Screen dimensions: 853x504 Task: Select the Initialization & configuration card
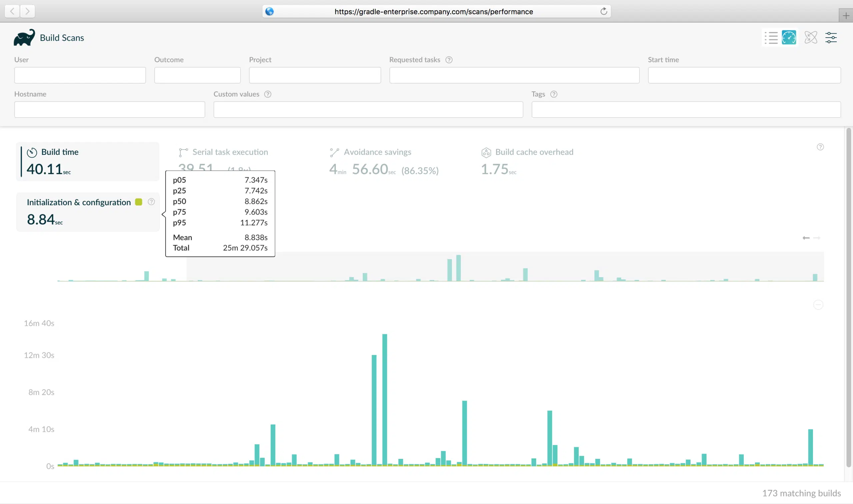pyautogui.click(x=88, y=212)
